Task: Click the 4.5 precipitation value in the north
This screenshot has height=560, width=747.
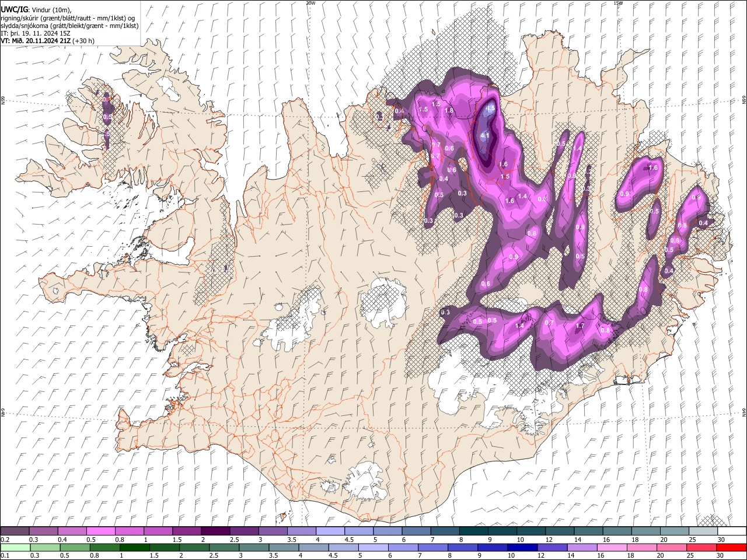Action: tap(491, 108)
